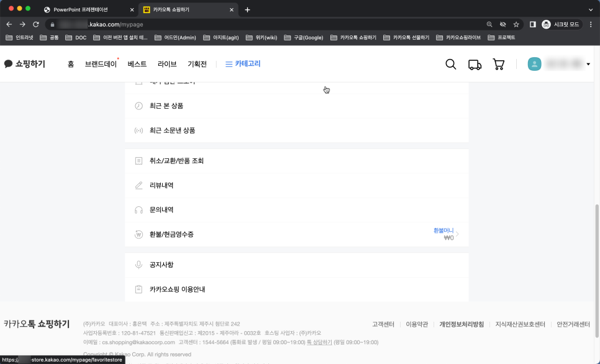Open the 프로젝트 bookmark folder
Viewport: 600px width, 364px height.
[502, 37]
